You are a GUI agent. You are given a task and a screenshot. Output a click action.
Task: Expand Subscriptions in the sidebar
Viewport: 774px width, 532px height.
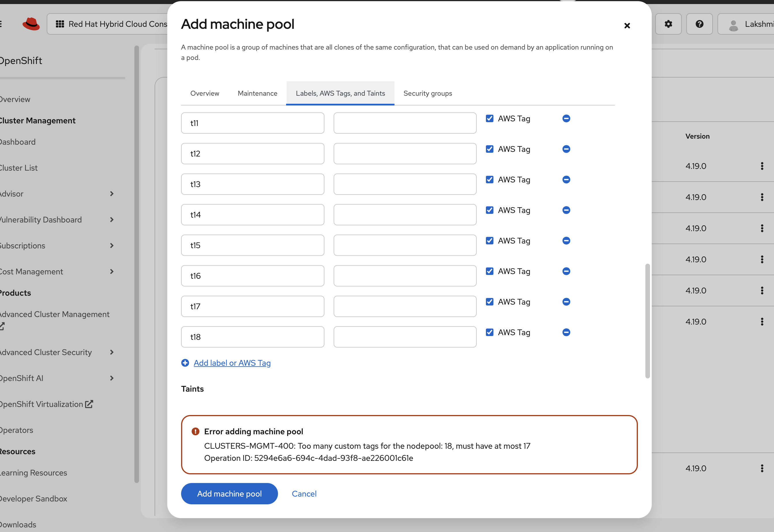point(112,246)
